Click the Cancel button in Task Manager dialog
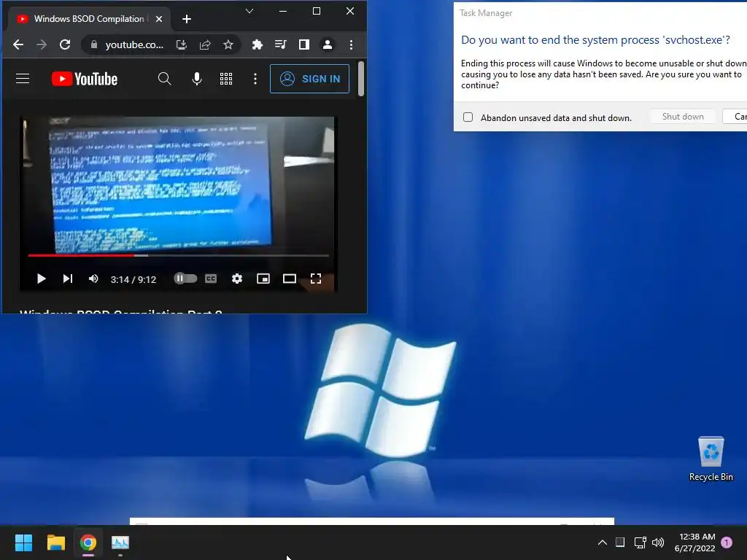This screenshot has height=560, width=747. coord(735,117)
